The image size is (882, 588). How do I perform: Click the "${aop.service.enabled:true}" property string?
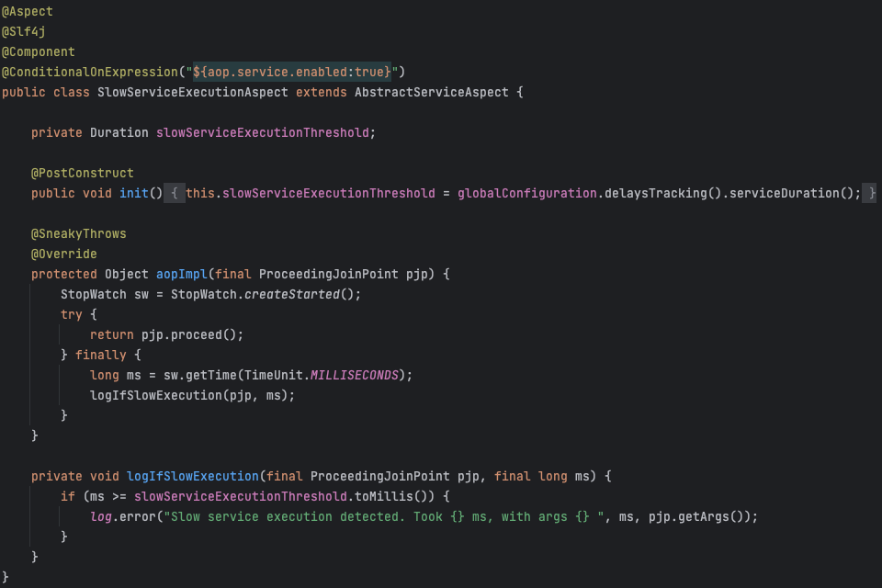tap(292, 72)
